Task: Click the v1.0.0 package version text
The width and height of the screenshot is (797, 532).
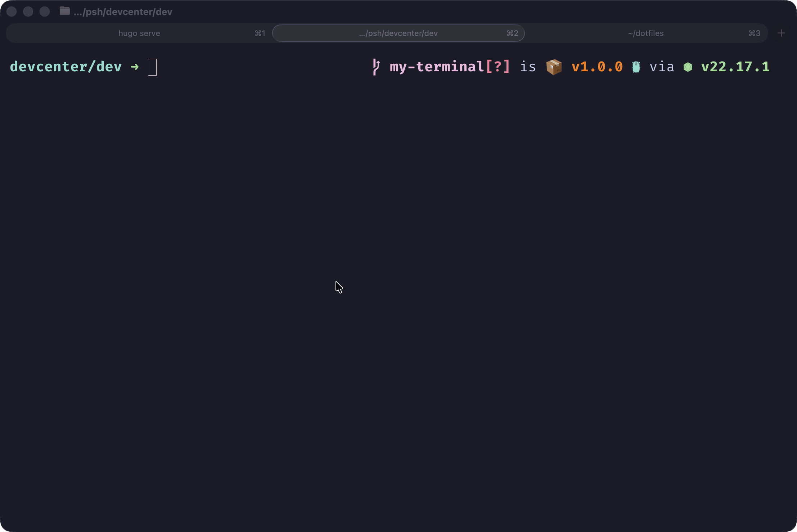Action: pyautogui.click(x=597, y=67)
